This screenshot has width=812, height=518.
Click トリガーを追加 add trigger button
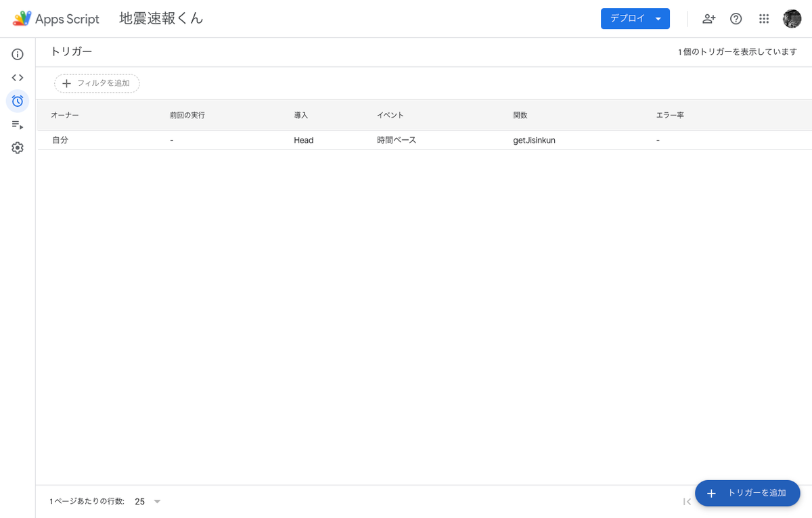click(x=748, y=493)
